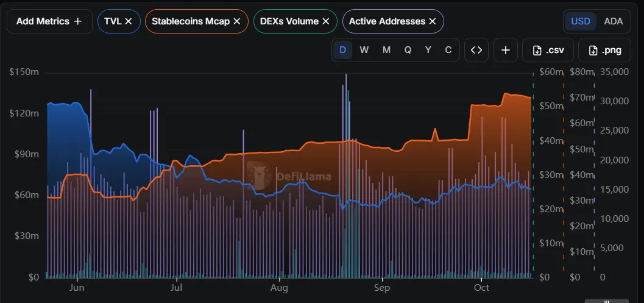Click the $40m green axis label
The width and height of the screenshot is (644, 303).
pyautogui.click(x=551, y=141)
